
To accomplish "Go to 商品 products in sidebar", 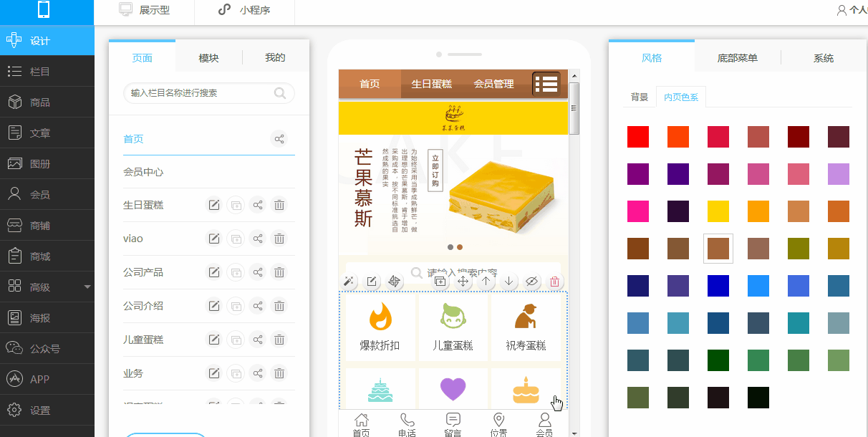I will [x=47, y=102].
